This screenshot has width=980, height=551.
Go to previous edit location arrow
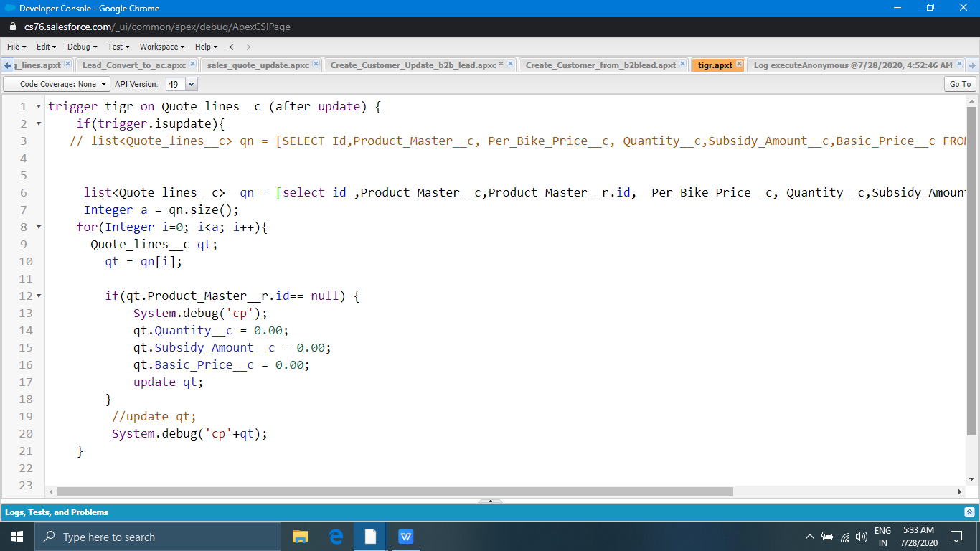[231, 47]
